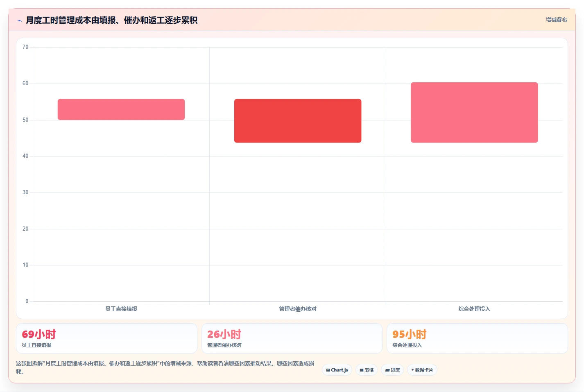Click the dark red 管理者催办核对 bar
584x392 pixels.
point(298,121)
